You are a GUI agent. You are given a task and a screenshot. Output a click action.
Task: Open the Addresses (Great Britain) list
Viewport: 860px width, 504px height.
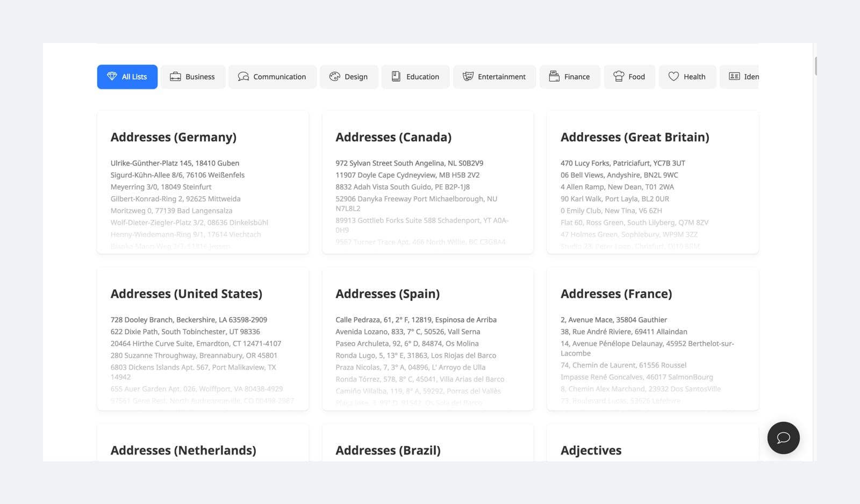(635, 137)
